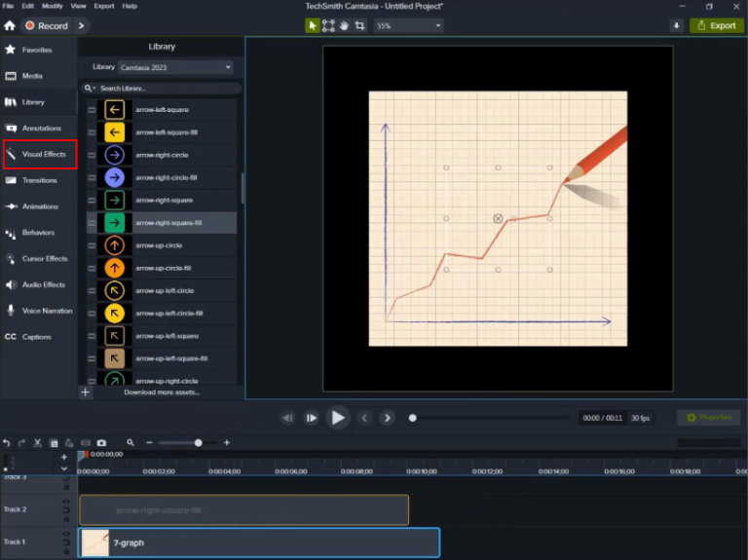Open the Export menu
Screen dimensions: 748x560
(104, 6)
